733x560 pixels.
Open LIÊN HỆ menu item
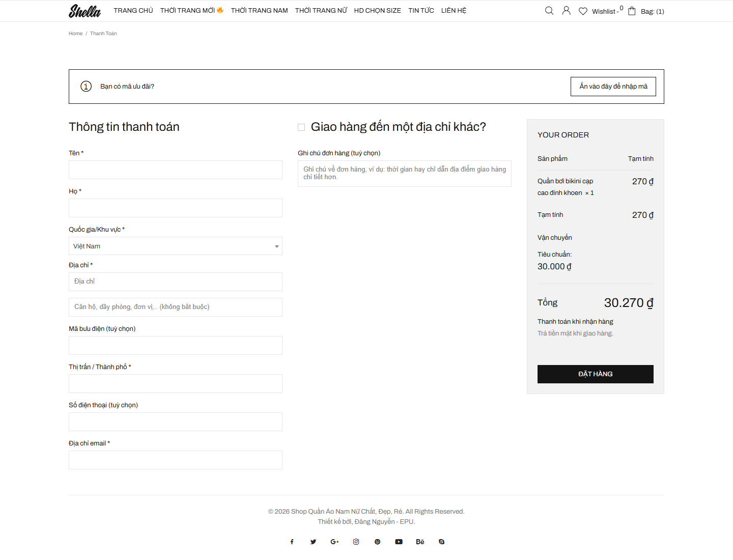454,11
